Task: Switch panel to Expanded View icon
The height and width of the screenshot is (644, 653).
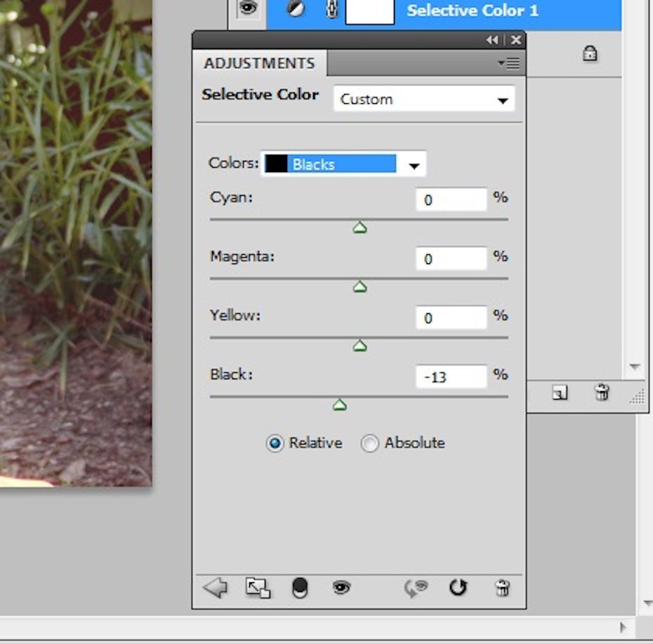Action: click(258, 588)
